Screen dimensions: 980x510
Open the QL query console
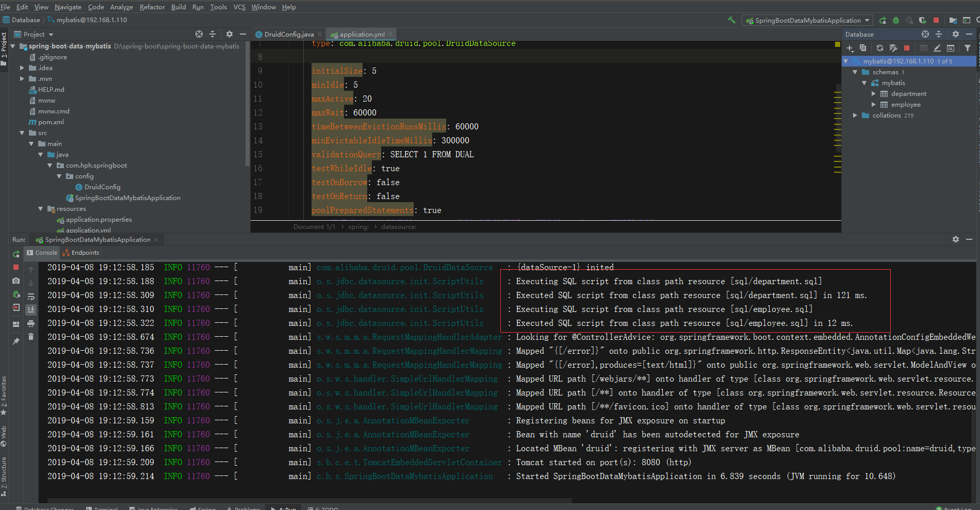(x=951, y=48)
